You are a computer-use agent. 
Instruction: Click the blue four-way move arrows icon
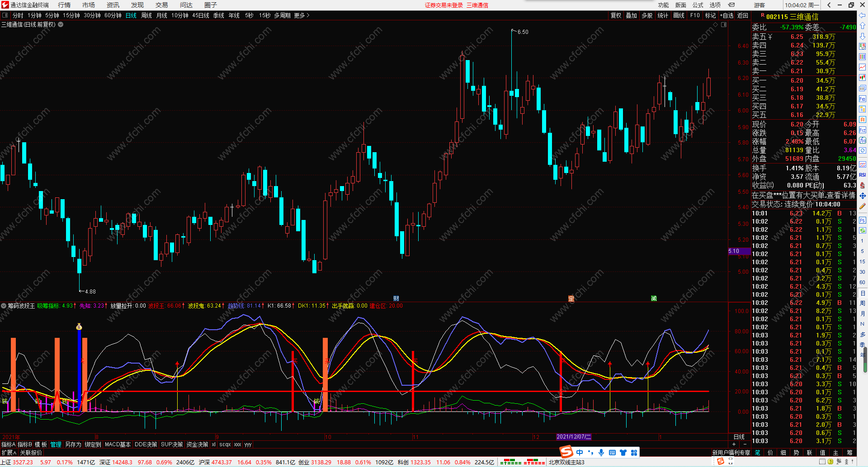(x=863, y=196)
